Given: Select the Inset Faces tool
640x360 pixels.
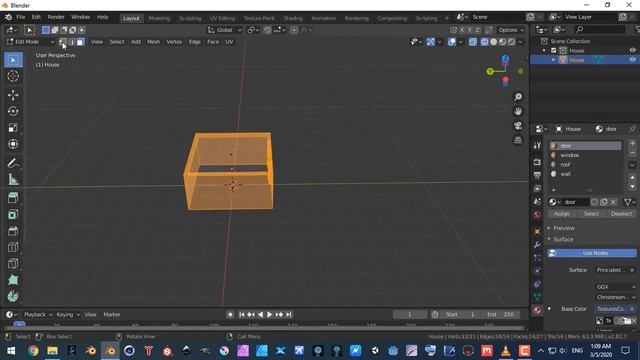Looking at the screenshot, I should click(13, 214).
